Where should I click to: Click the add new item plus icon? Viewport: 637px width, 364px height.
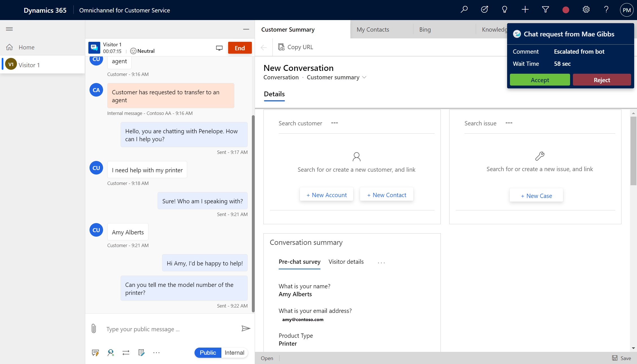point(525,10)
